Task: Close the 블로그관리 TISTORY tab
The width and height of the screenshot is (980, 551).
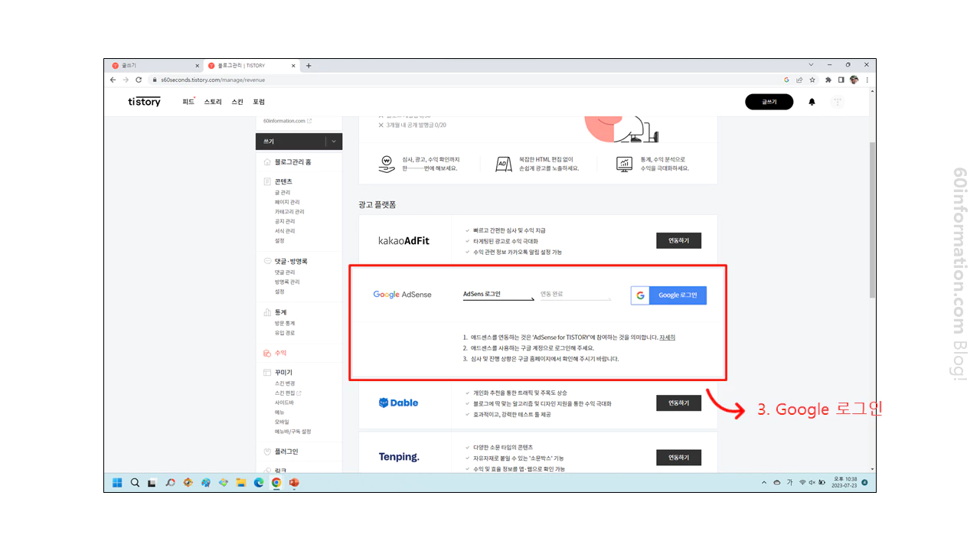Action: click(293, 66)
